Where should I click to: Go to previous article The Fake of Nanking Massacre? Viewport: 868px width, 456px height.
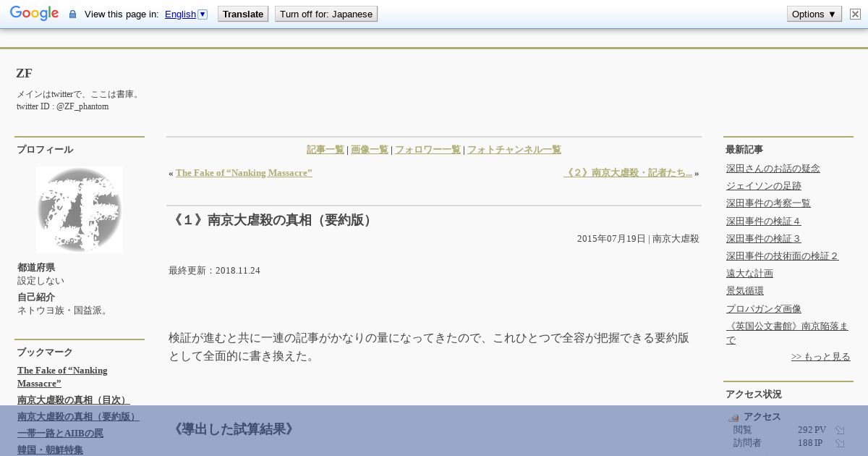[x=244, y=173]
